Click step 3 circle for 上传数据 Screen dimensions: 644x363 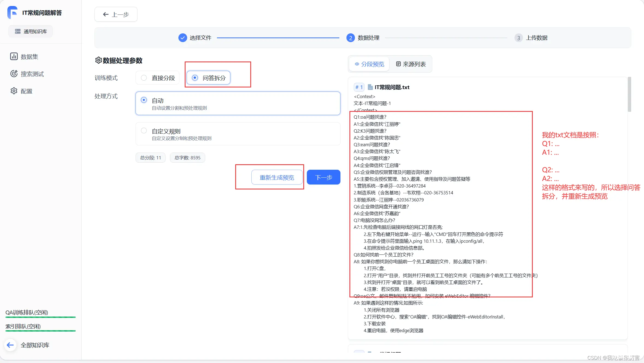519,38
